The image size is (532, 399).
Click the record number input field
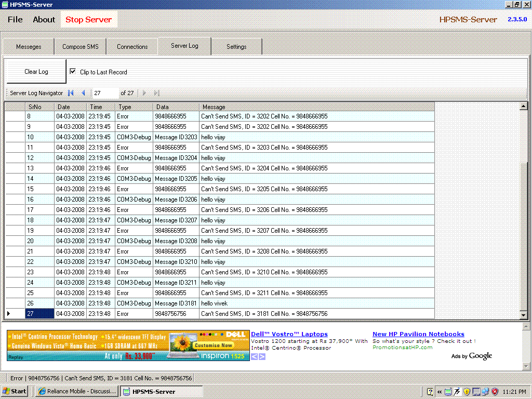click(105, 93)
